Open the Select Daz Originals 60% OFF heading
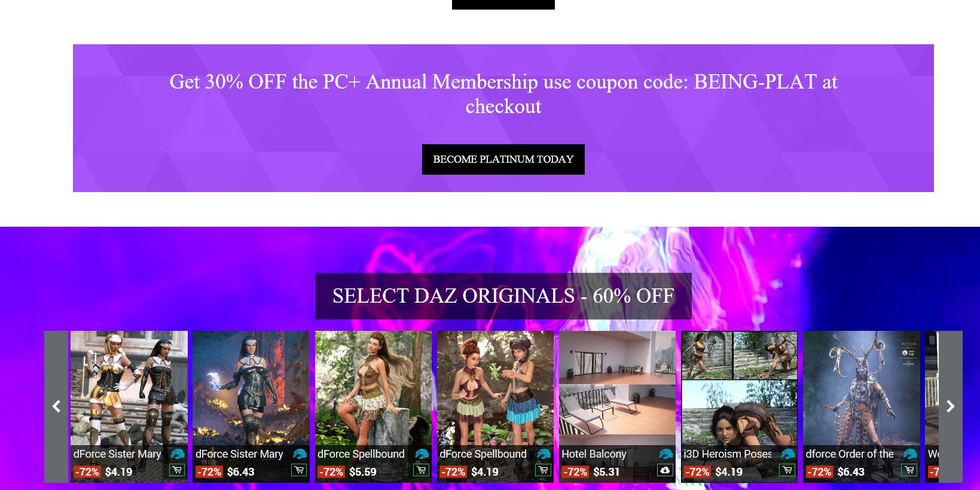980x490 pixels. point(503,296)
